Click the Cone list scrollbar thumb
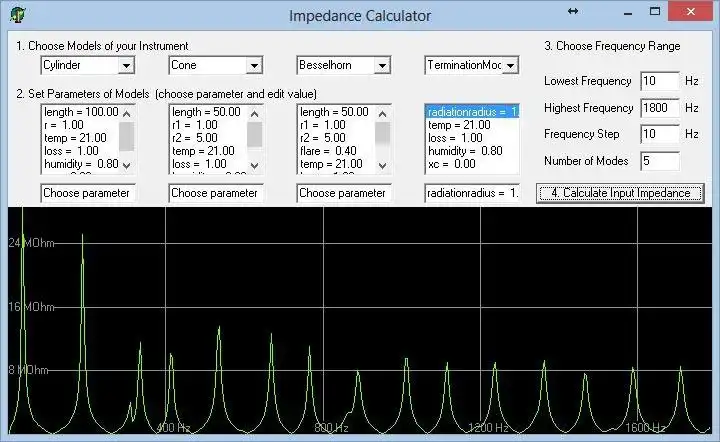This screenshot has height=442, width=720. click(255, 135)
